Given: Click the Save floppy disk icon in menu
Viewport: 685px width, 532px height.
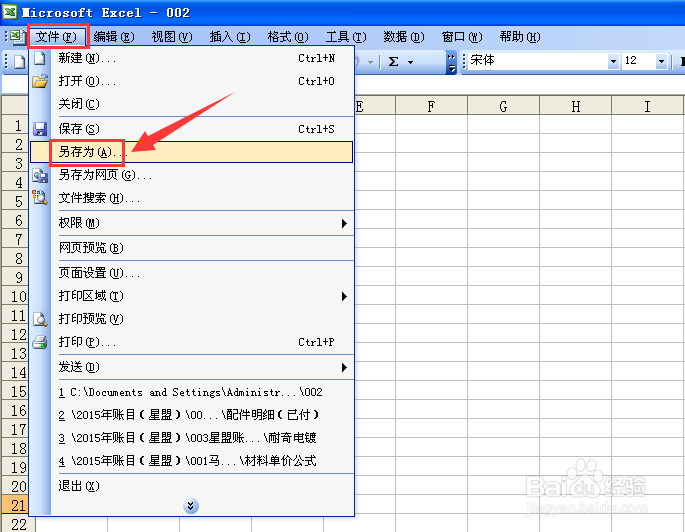Looking at the screenshot, I should tap(40, 129).
